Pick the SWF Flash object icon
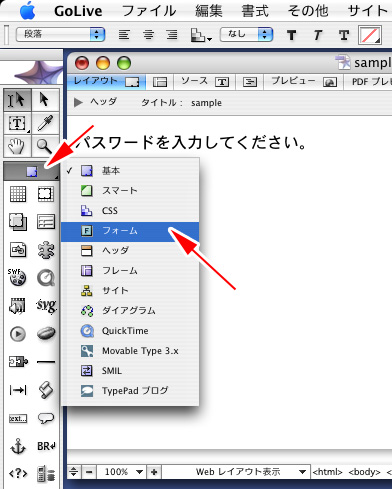 tap(17, 278)
